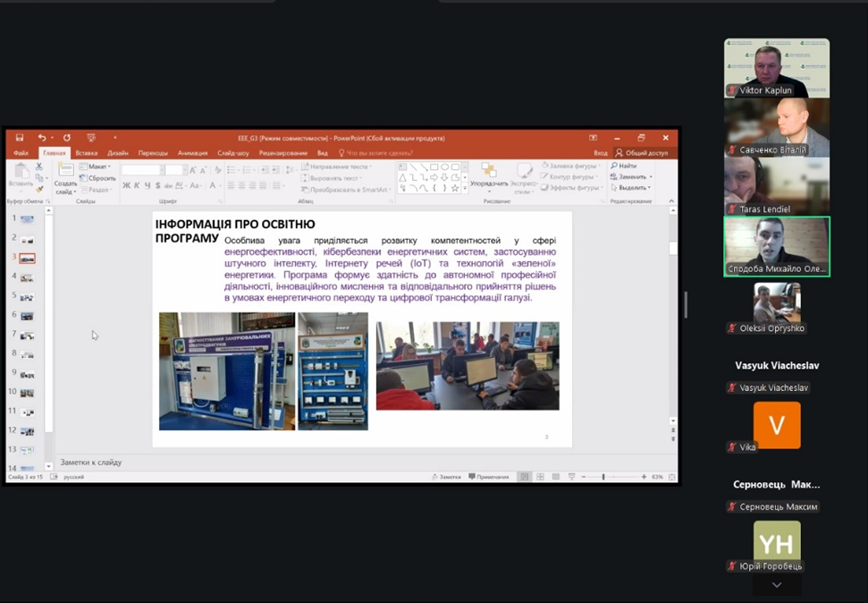Open the Вставка ribbon tab
Viewport: 868px width, 603px height.
pos(87,153)
